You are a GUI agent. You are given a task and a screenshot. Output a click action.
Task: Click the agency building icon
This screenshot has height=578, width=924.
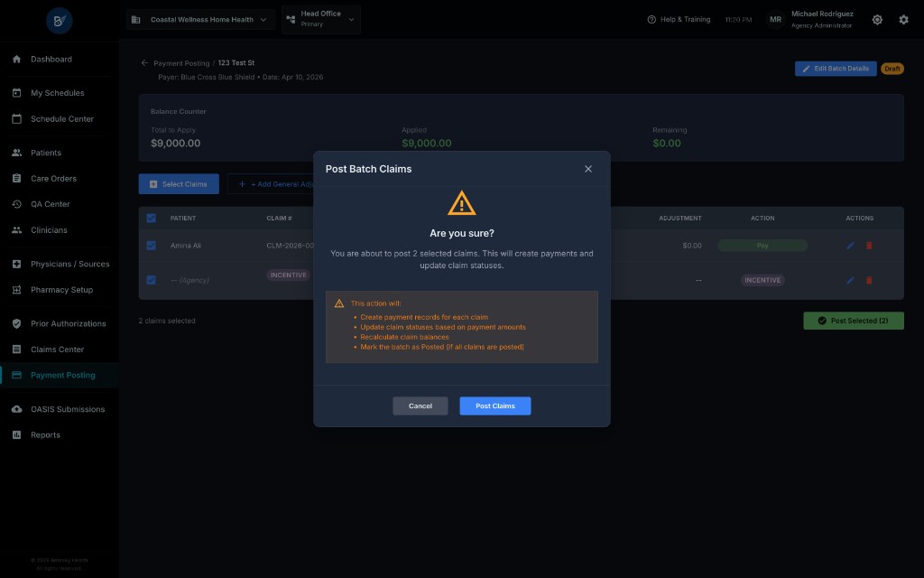135,20
